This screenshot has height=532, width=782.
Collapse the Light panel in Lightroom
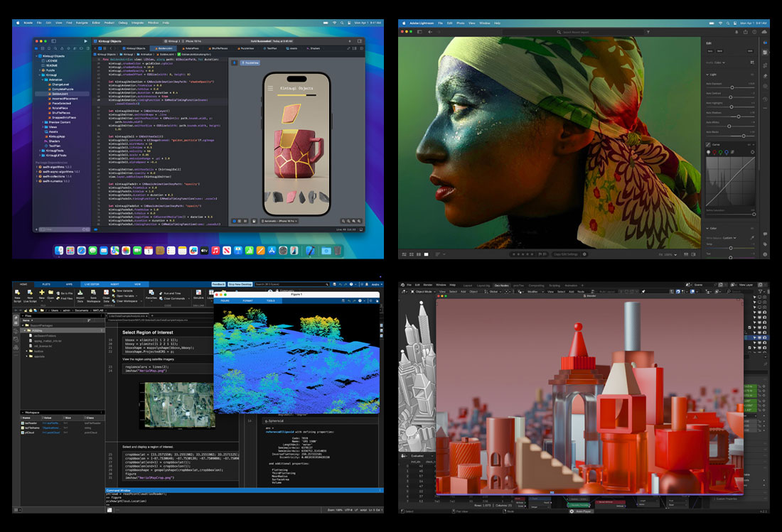coord(708,74)
